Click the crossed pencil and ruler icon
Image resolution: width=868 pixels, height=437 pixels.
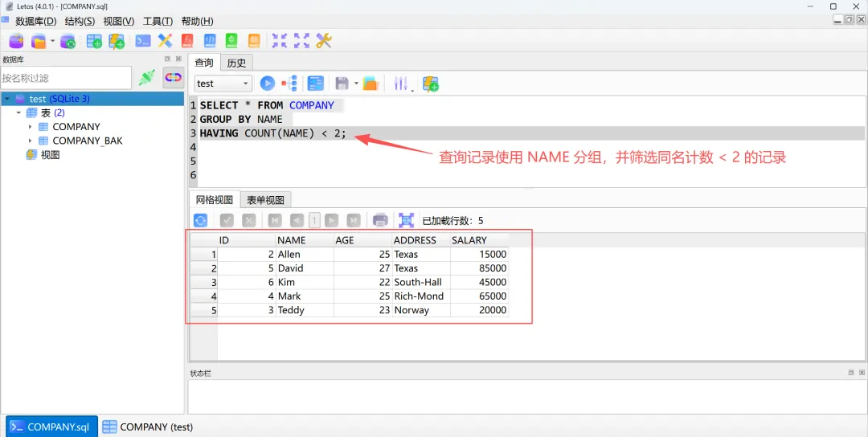165,40
